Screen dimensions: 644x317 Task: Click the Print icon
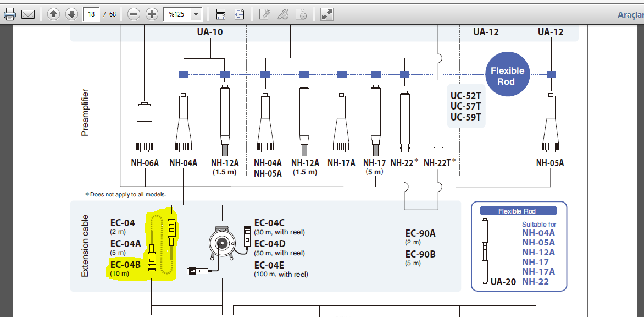(x=10, y=14)
